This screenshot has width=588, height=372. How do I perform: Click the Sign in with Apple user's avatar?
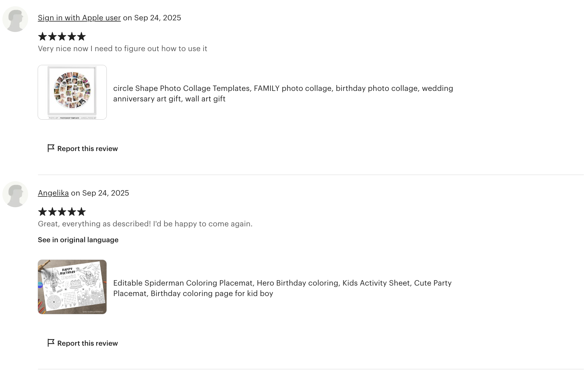coord(15,19)
